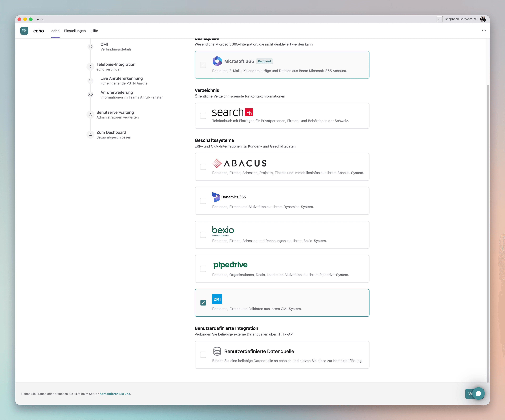Screen dimensions: 505x420
Task: Enable the Benutzerdefinierte Datenquelle checkbox
Action: click(203, 355)
